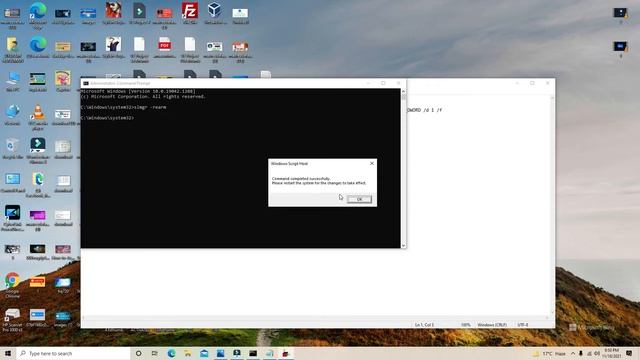Open File Explorer from the taskbar
The width and height of the screenshot is (640, 360).
(x=188, y=353)
